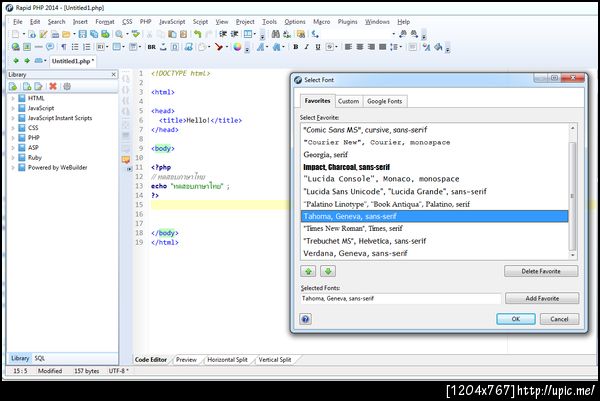Click the Insert Image icon
The height and width of the screenshot is (401, 600).
[27, 47]
